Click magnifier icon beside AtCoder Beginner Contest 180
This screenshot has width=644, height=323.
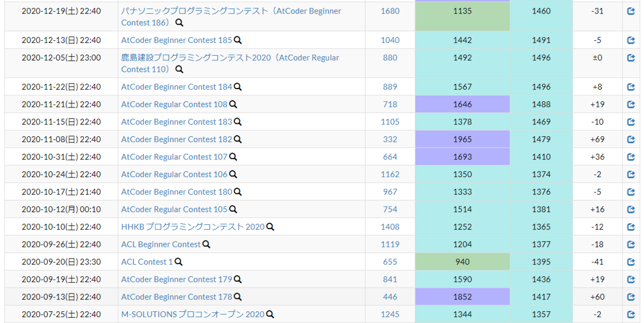(x=238, y=192)
